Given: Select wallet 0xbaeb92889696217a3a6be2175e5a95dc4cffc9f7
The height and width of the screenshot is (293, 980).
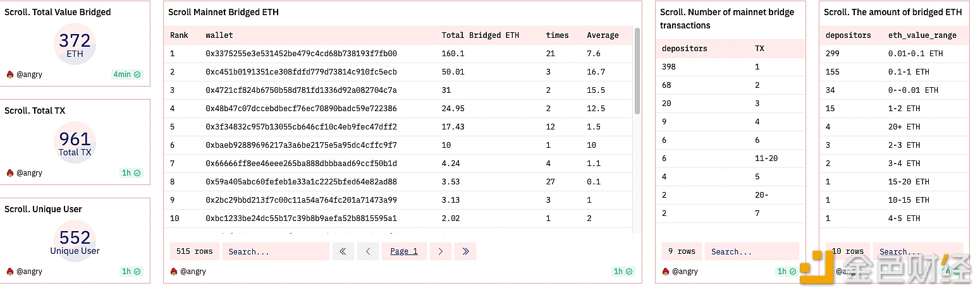Looking at the screenshot, I should coord(301,145).
